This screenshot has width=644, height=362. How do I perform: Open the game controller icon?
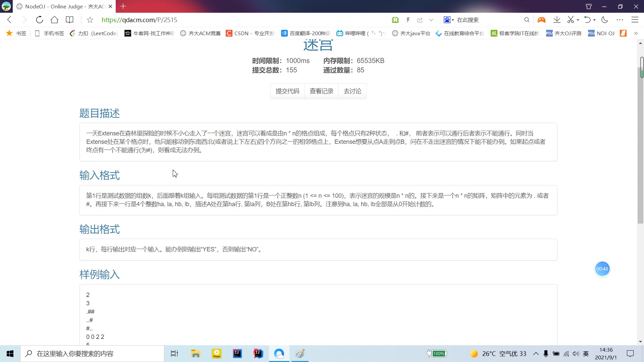[541, 20]
